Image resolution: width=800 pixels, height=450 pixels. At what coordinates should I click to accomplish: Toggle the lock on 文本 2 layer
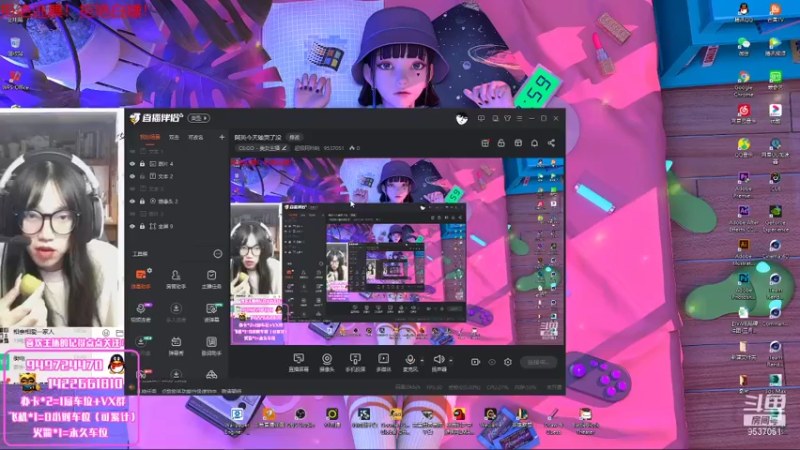[142, 176]
